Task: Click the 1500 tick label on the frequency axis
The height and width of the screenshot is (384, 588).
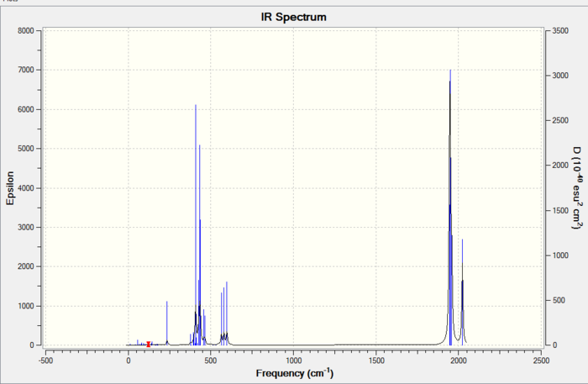Action: tap(376, 360)
